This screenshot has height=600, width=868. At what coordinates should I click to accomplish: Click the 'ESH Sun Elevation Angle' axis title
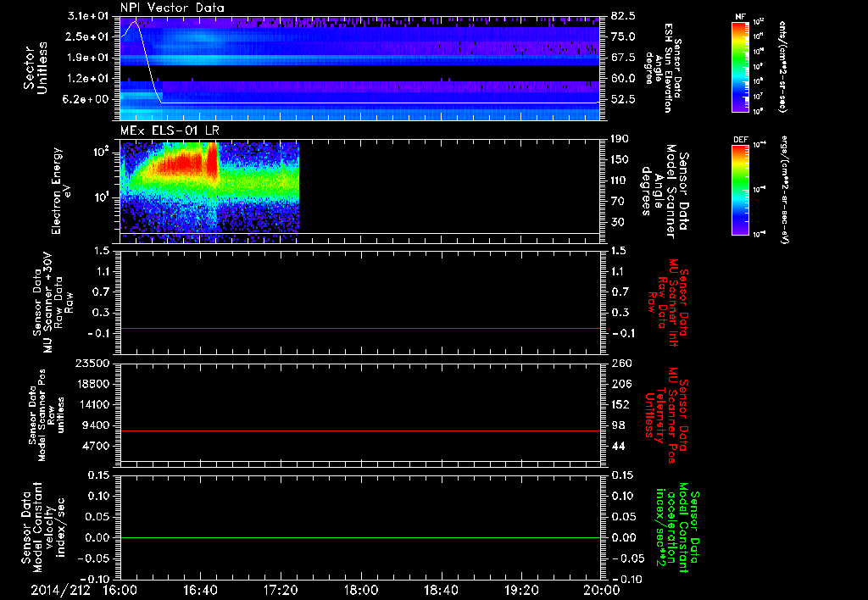(x=664, y=68)
